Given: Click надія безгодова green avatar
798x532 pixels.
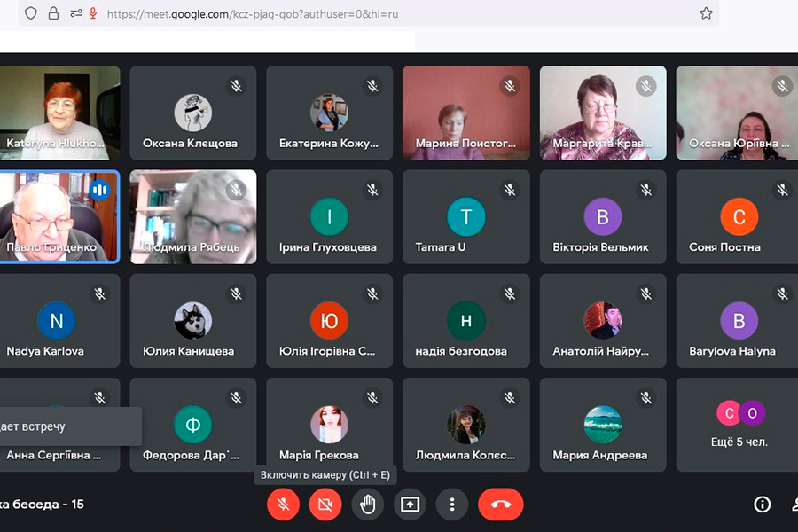Looking at the screenshot, I should [x=466, y=320].
